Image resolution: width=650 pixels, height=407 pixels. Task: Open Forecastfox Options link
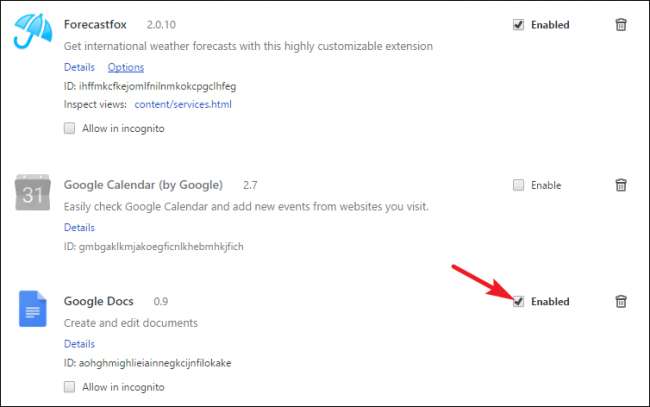(x=126, y=67)
